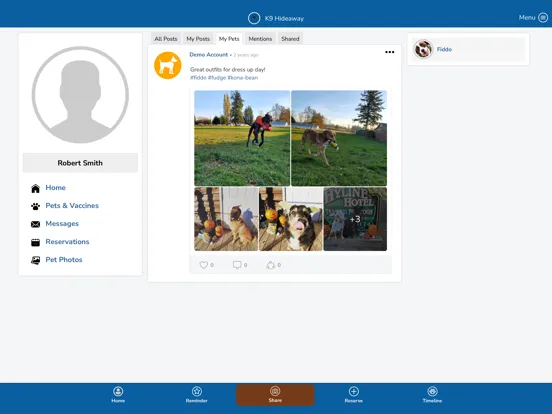Switch to the All Posts tab
The width and height of the screenshot is (552, 414).
(165, 39)
